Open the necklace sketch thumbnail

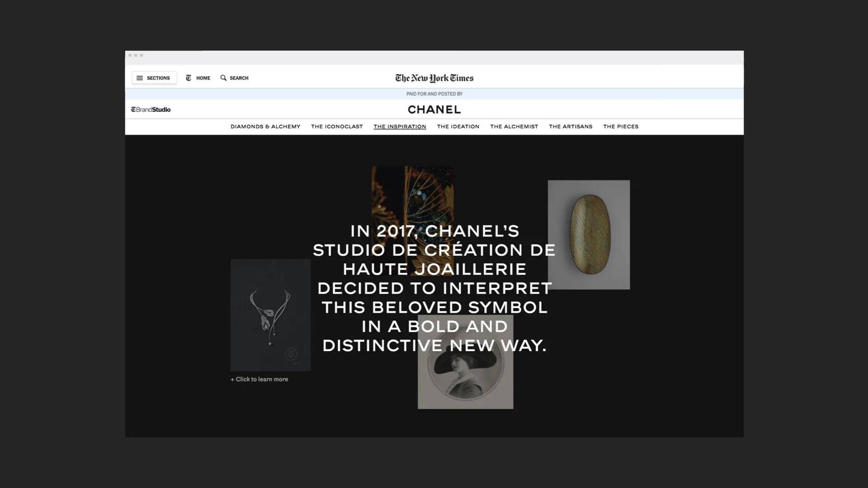click(x=270, y=315)
